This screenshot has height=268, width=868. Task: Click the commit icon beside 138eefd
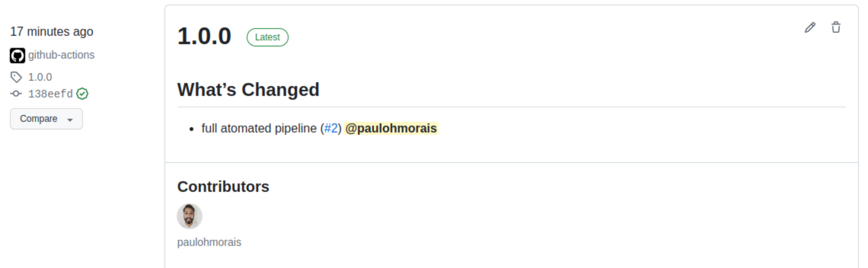click(16, 94)
